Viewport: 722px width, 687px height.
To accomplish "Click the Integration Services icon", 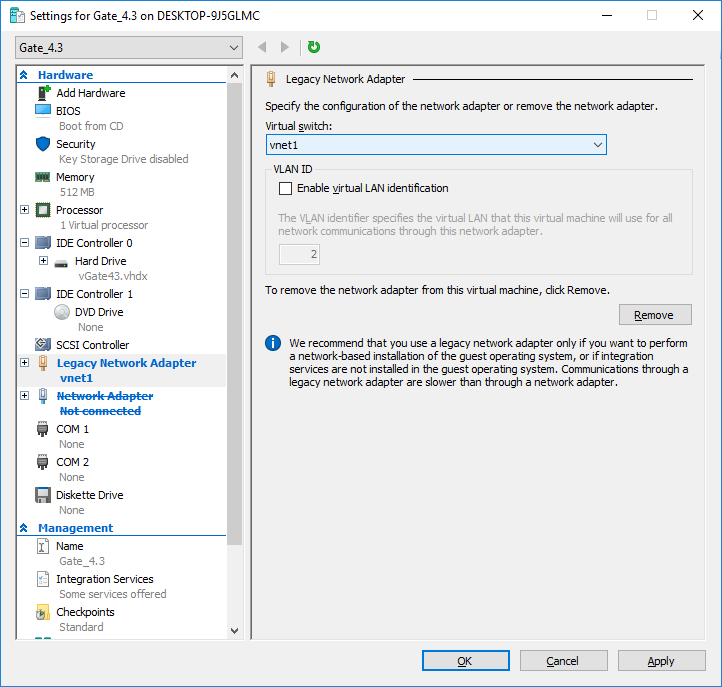I will [x=42, y=579].
